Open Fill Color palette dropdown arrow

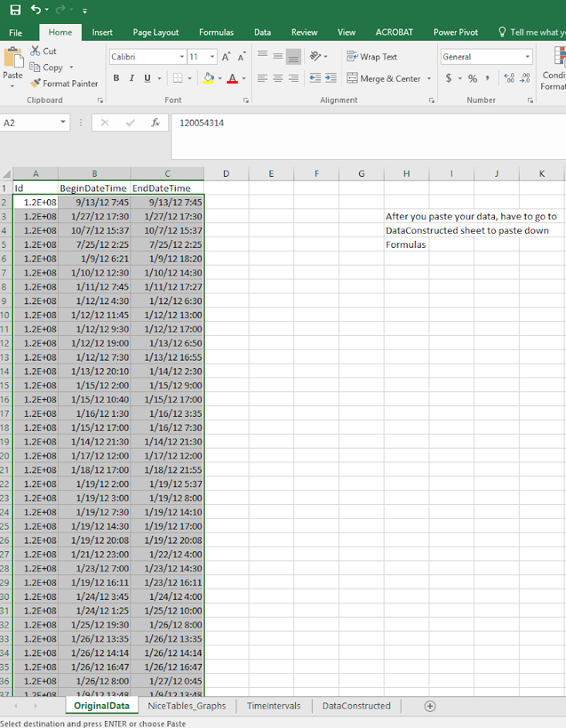click(219, 79)
